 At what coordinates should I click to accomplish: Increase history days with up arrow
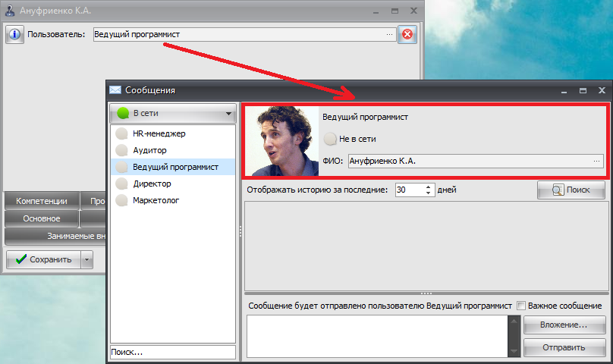429,187
